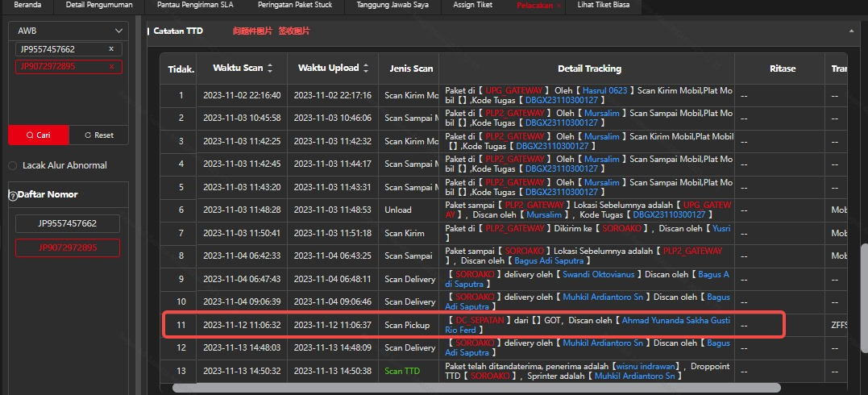Enable Lacak Alur Abnormal option
This screenshot has height=395, width=868.
12,165
